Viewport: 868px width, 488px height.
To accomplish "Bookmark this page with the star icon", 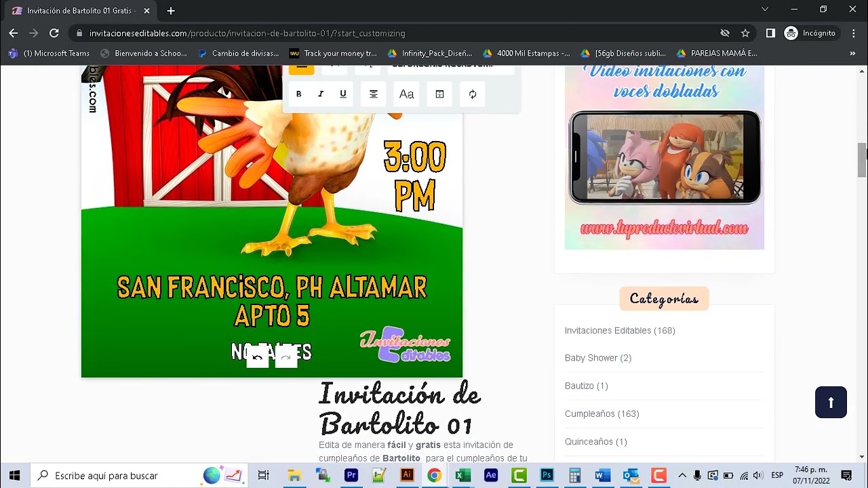I will coord(745,33).
